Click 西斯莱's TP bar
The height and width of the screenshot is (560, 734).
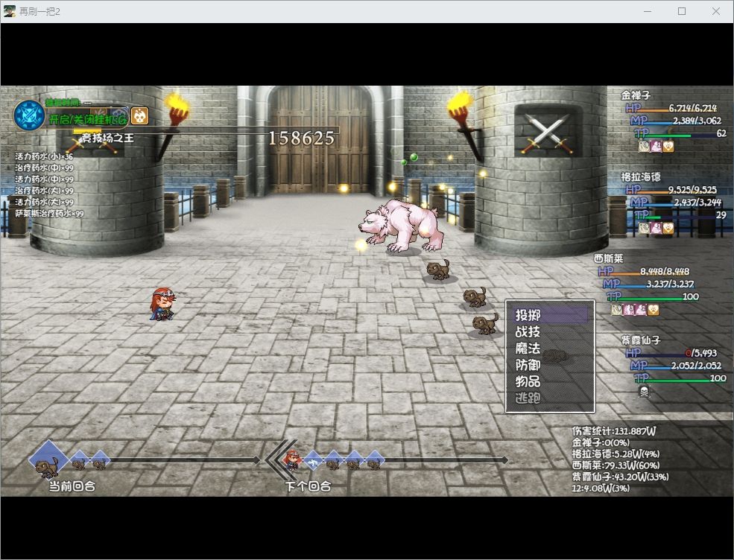653,296
